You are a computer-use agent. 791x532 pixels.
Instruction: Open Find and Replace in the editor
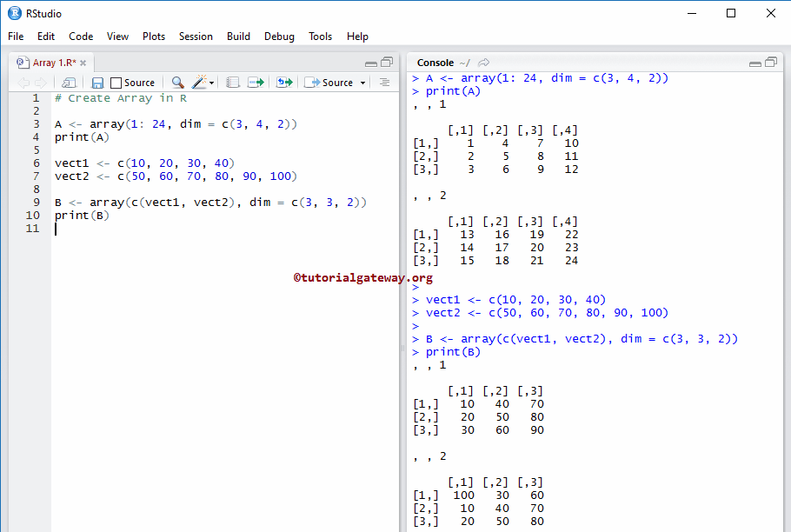click(x=178, y=83)
